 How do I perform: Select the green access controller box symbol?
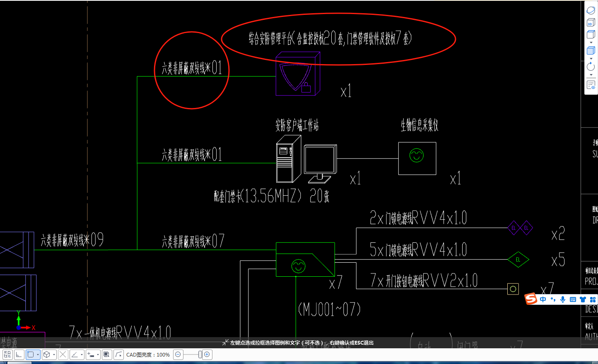click(x=305, y=259)
